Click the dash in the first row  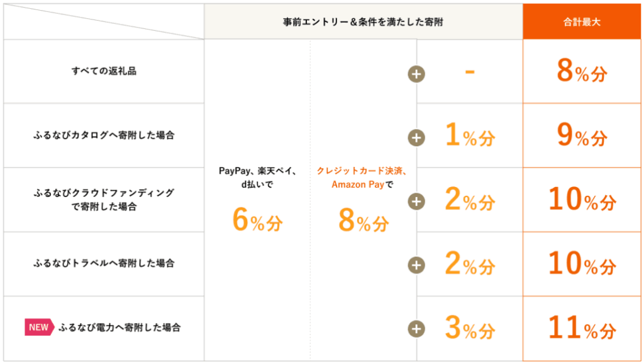[x=470, y=72]
